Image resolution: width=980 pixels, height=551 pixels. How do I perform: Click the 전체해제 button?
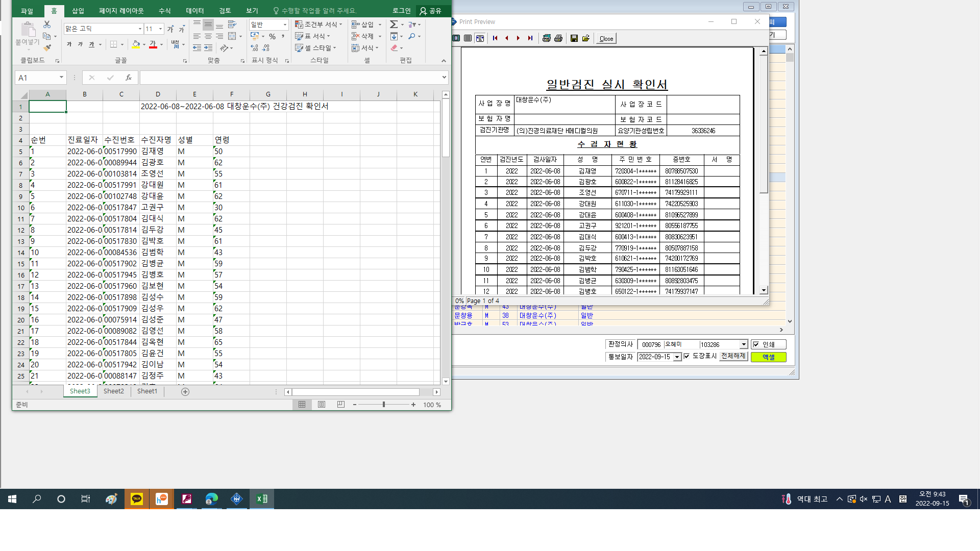[733, 356]
